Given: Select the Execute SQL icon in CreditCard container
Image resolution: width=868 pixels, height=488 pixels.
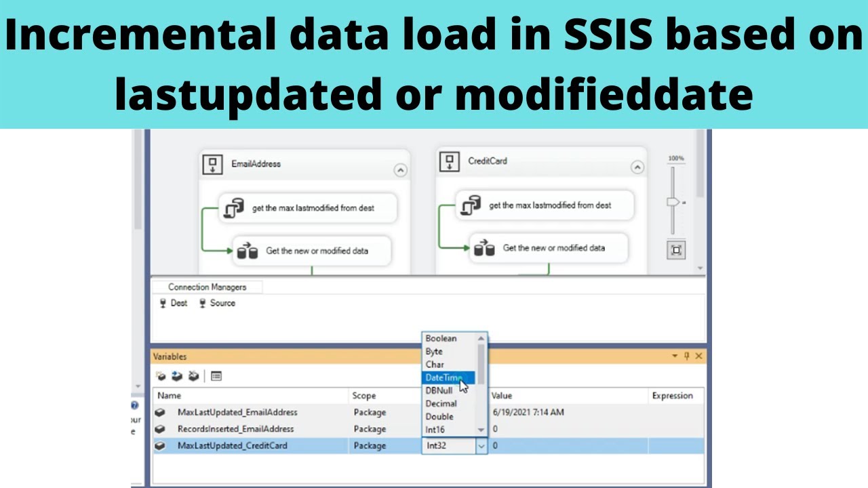Looking at the screenshot, I should tap(472, 205).
